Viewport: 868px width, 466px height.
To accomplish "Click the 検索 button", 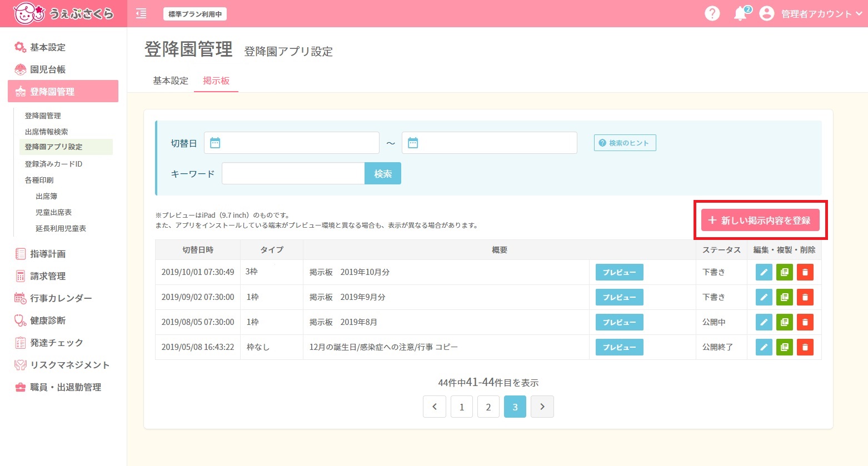I will 383,173.
